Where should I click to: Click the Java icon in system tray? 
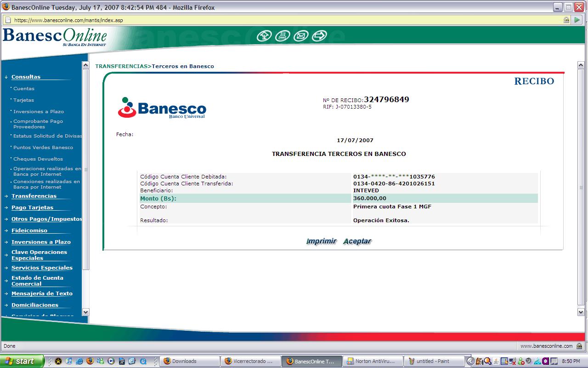tap(496, 361)
